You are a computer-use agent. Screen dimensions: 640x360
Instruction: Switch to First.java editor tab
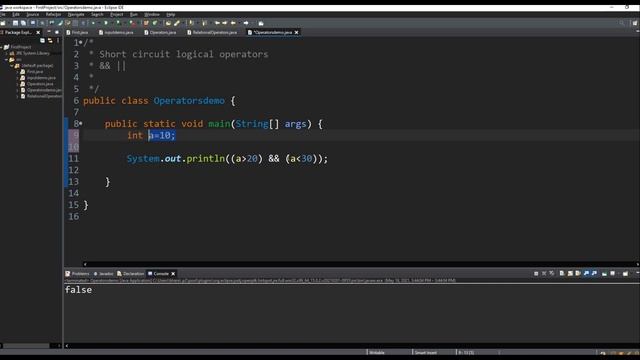tap(78, 32)
